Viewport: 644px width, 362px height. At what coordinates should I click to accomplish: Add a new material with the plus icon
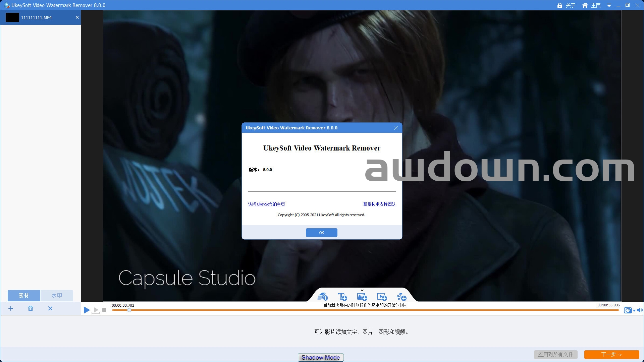(x=11, y=308)
